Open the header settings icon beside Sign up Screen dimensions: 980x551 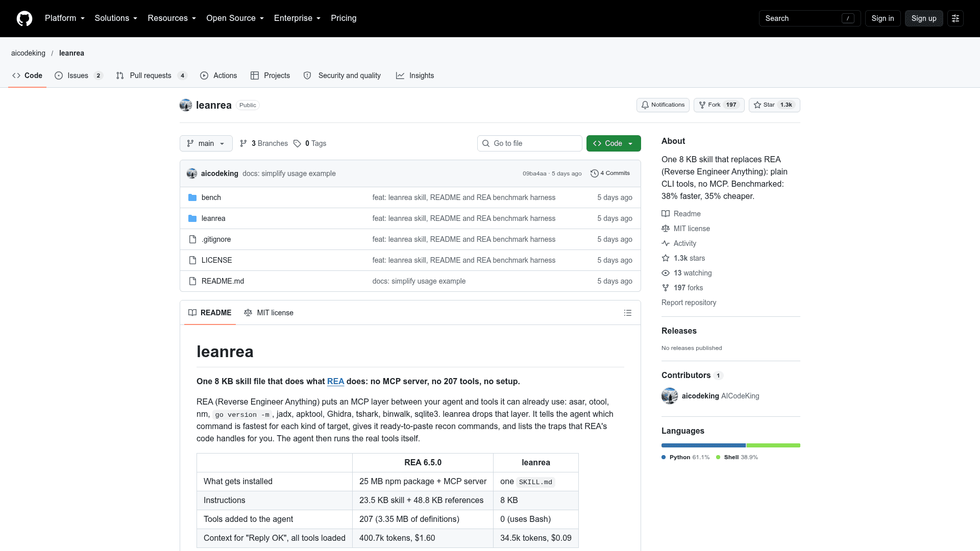click(x=955, y=18)
